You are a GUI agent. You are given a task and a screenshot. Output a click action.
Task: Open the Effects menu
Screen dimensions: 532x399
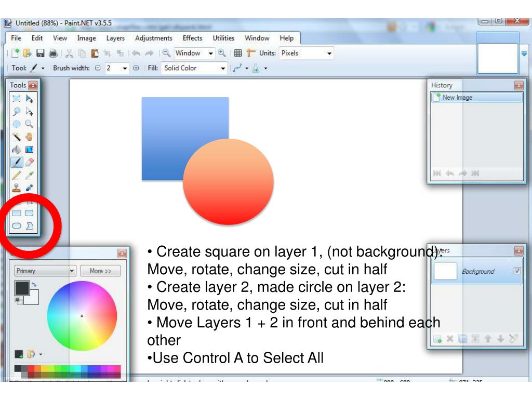click(x=192, y=38)
